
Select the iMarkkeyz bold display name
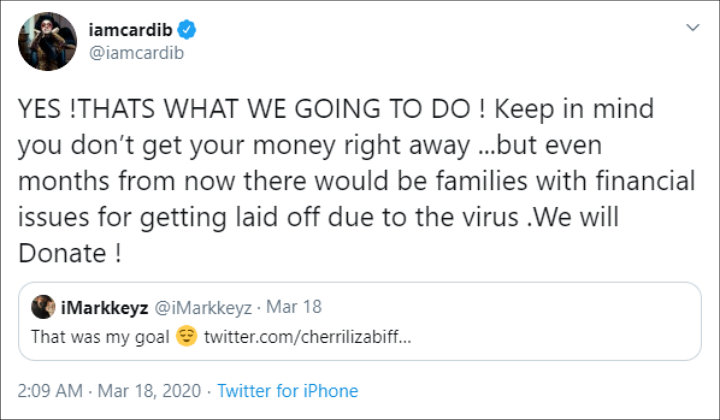click(105, 307)
